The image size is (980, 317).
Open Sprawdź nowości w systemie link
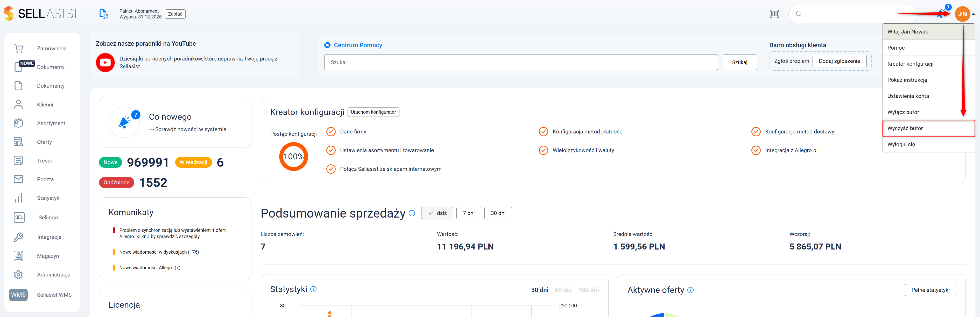point(190,129)
